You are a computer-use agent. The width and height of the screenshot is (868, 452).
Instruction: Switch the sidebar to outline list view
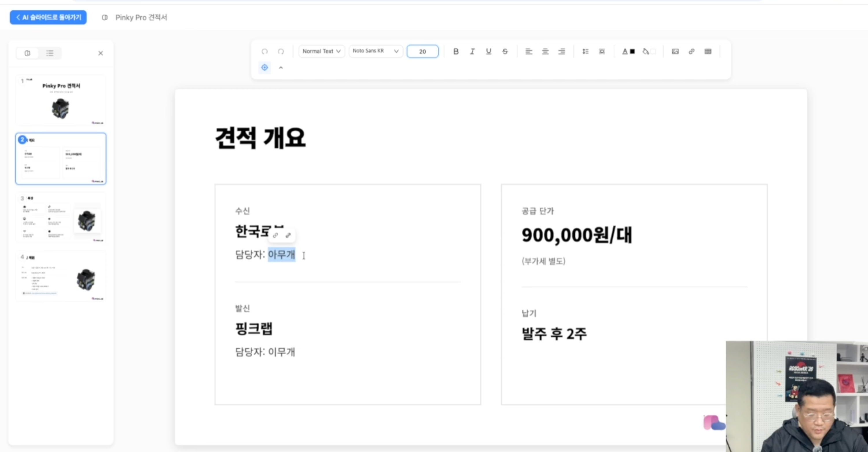point(50,53)
